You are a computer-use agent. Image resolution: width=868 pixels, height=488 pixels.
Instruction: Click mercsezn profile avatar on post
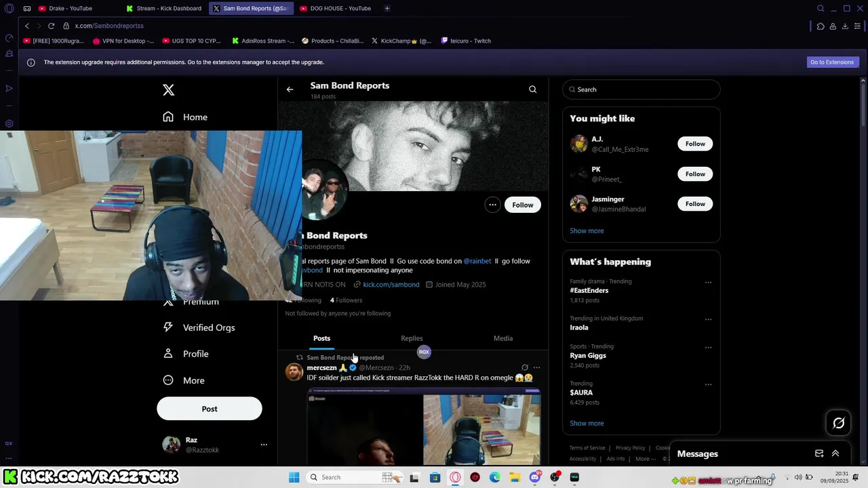point(294,371)
